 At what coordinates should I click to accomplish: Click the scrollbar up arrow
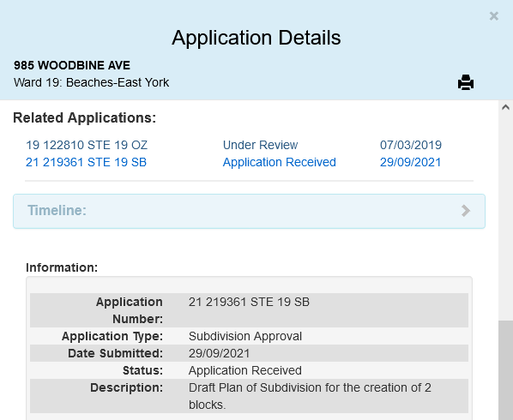[x=505, y=107]
